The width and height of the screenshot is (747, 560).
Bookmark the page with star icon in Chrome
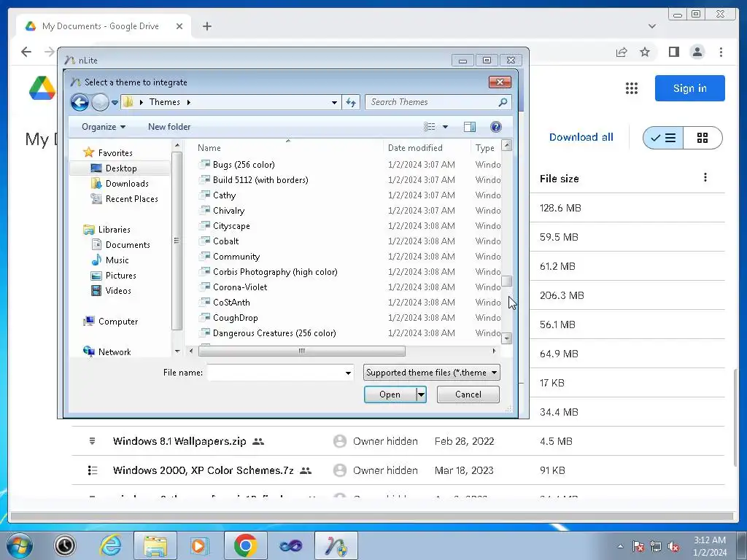645,52
